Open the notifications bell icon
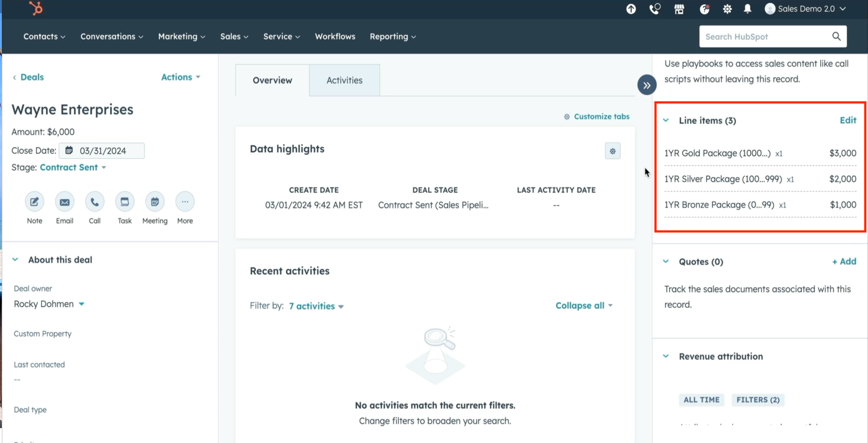Viewport: 868px width, 443px height. (x=748, y=9)
